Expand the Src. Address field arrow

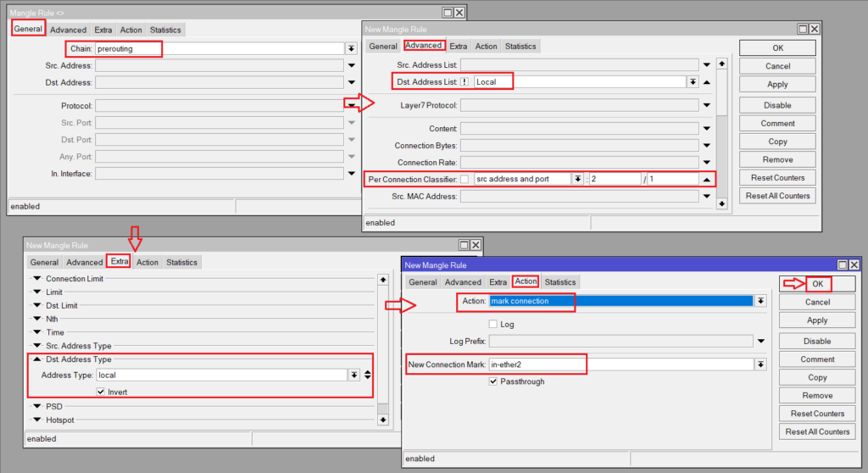(351, 65)
